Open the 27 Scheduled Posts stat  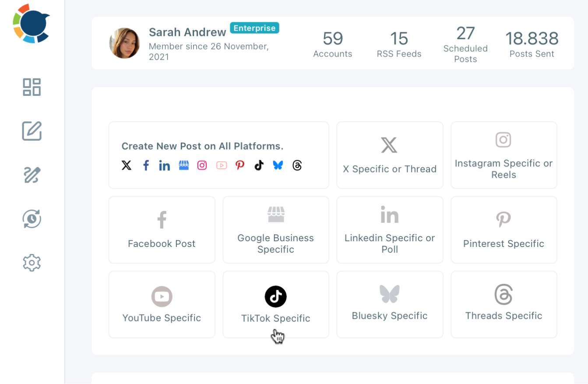click(465, 44)
